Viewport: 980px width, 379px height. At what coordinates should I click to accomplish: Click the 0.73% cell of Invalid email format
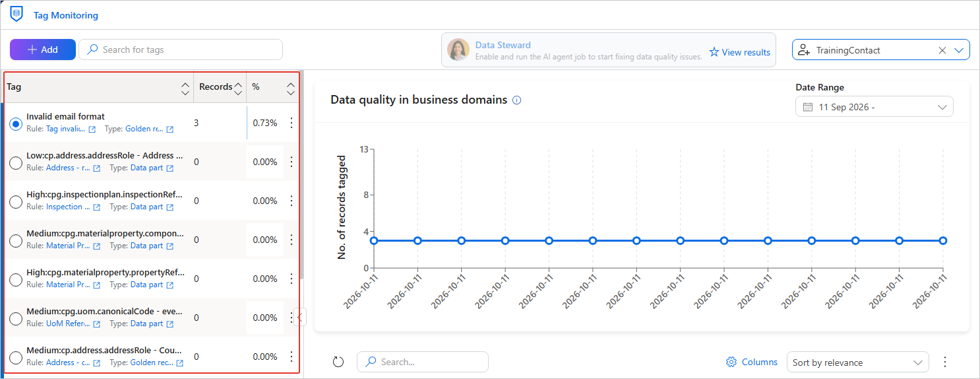pyautogui.click(x=265, y=123)
